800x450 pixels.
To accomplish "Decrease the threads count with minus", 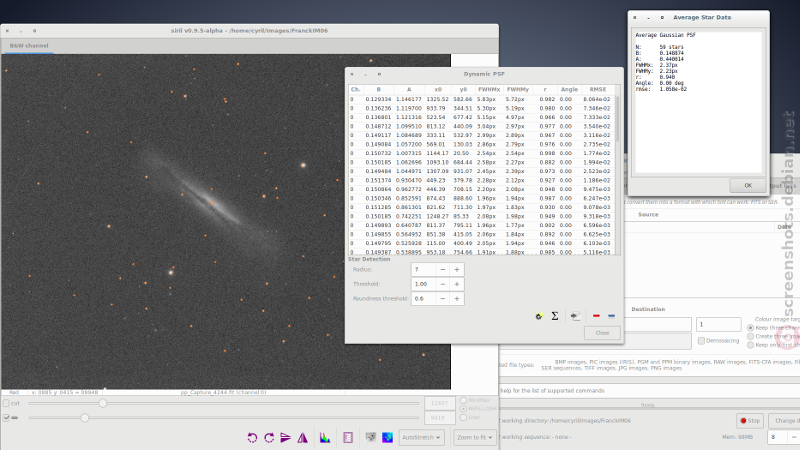I will click(793, 437).
